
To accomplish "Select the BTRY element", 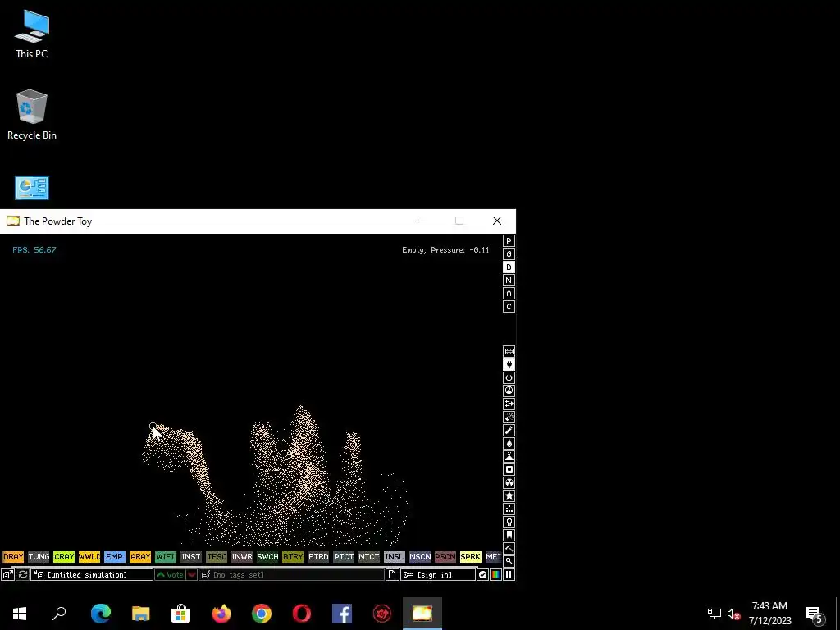I will [x=293, y=557].
